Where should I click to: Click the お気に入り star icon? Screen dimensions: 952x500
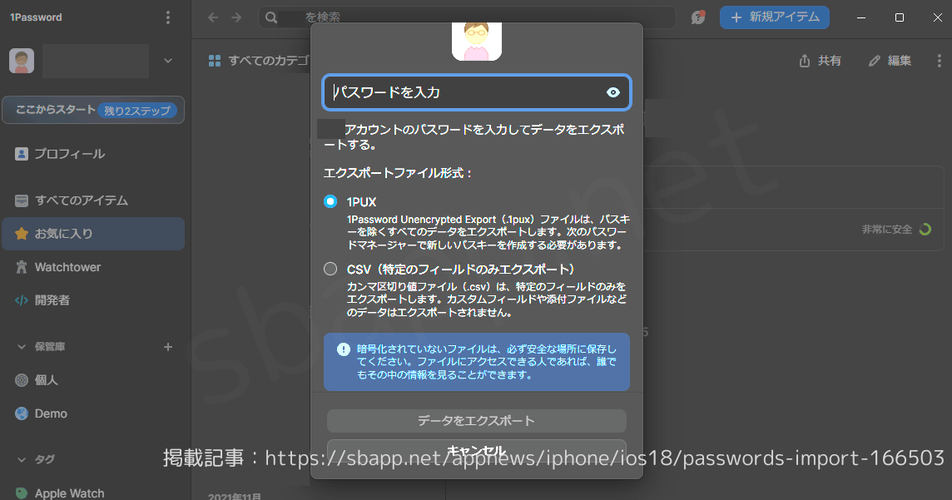click(21, 234)
